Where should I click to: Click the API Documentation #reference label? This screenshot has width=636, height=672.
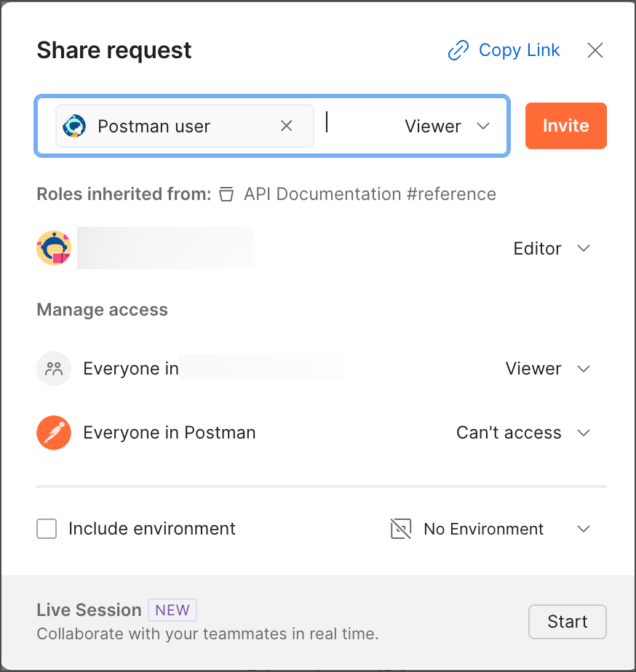(370, 194)
